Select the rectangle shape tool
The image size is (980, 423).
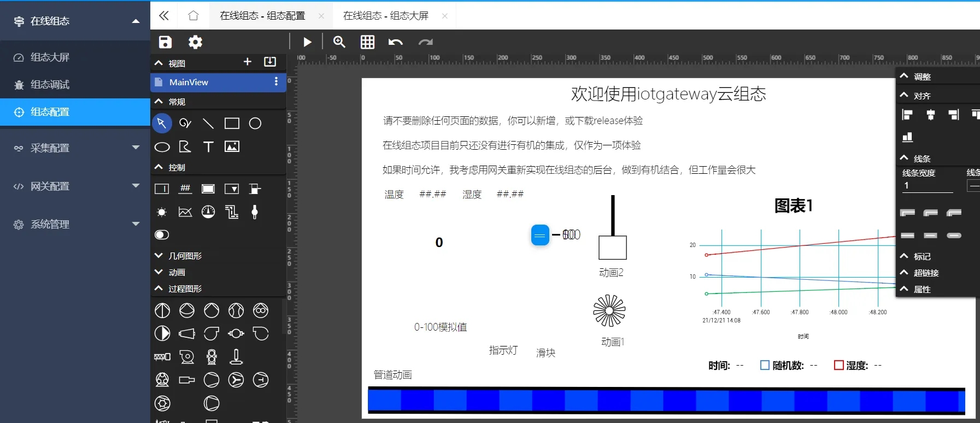[232, 124]
